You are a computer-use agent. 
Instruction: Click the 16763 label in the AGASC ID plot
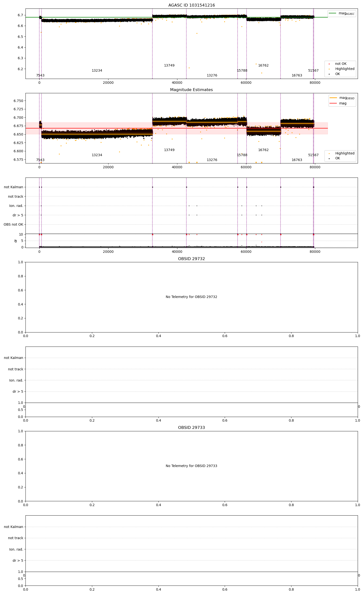pyautogui.click(x=297, y=76)
